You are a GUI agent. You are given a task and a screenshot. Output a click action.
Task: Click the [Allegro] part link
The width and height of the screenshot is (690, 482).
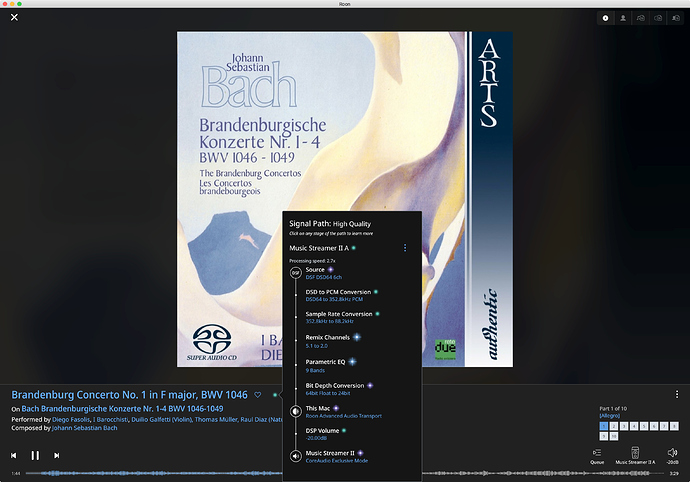pyautogui.click(x=609, y=416)
